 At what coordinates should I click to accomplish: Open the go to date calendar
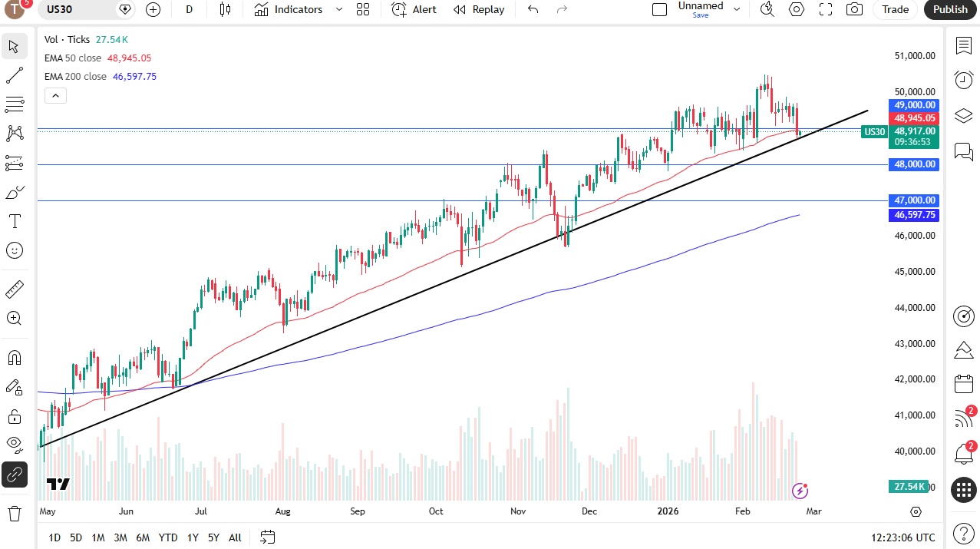[267, 537]
